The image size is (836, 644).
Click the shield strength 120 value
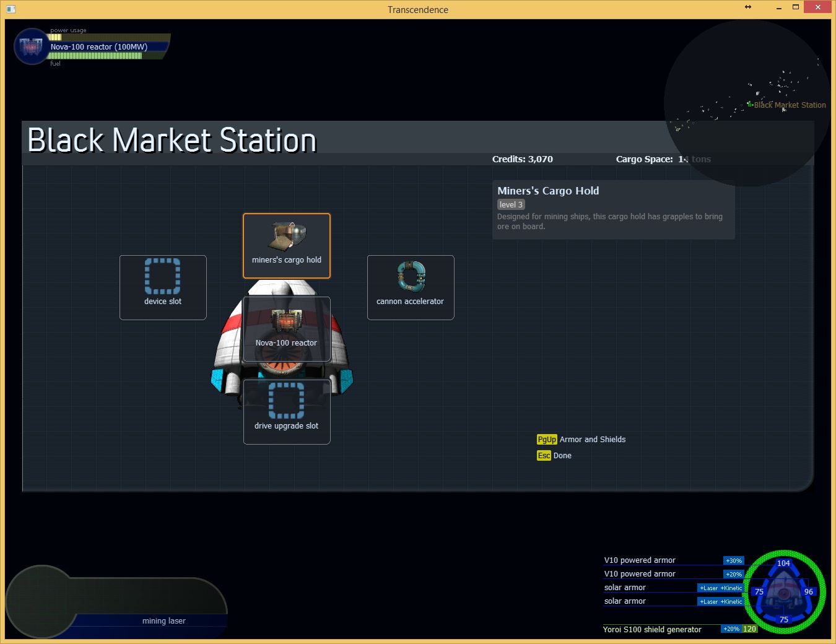[x=749, y=629]
